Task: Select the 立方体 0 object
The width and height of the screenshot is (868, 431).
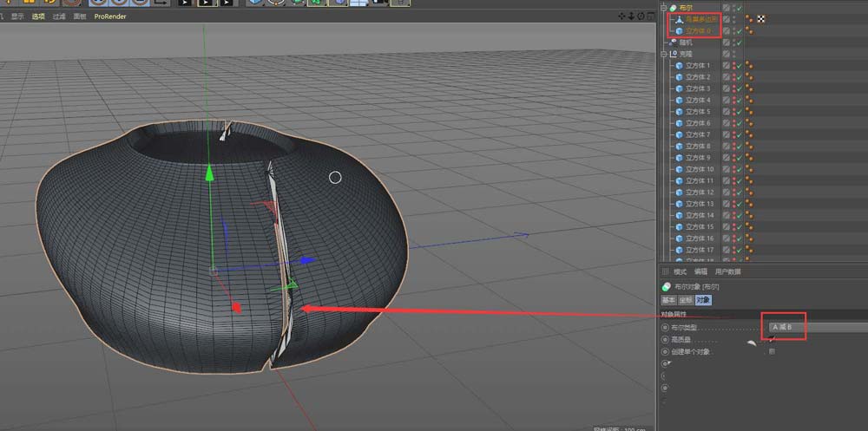Action: click(x=698, y=31)
